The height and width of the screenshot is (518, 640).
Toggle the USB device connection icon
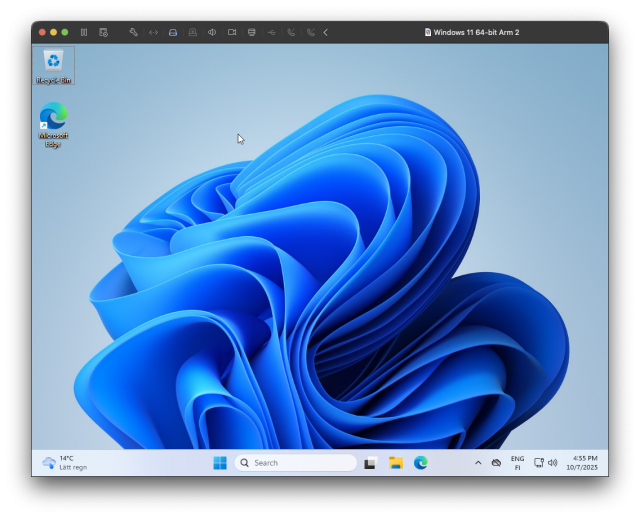tap(271, 32)
